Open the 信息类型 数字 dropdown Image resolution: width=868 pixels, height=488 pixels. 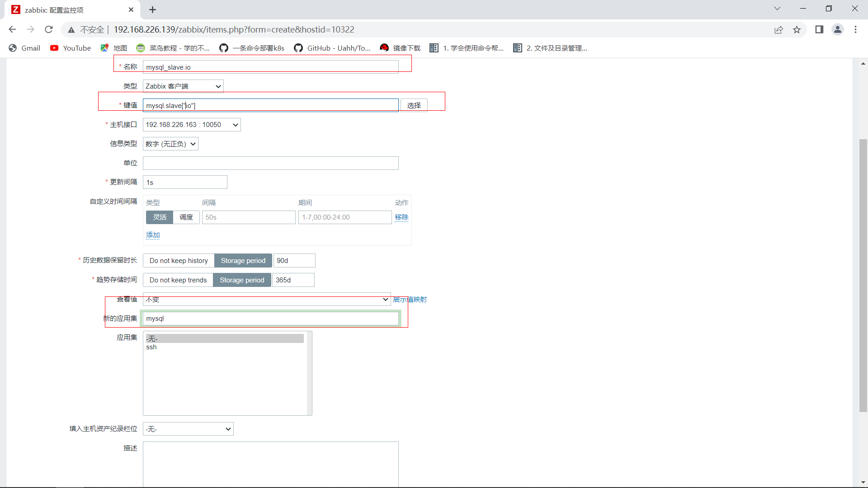coord(170,144)
